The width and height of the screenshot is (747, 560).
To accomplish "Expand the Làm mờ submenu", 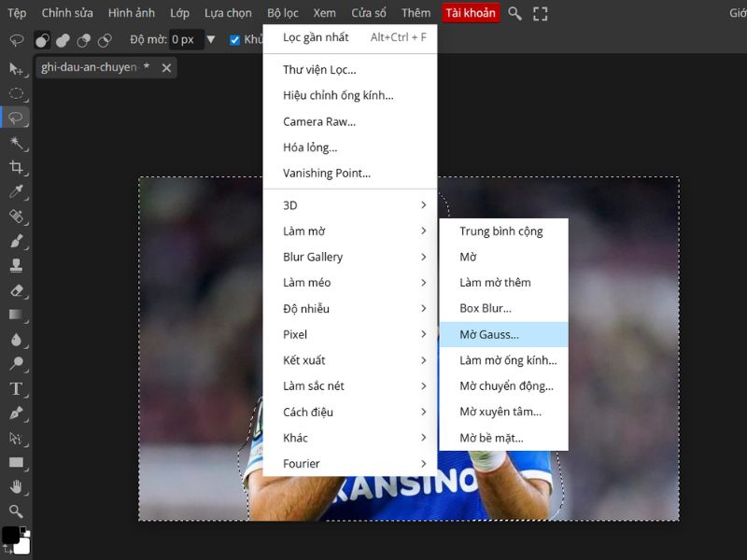I will click(350, 231).
